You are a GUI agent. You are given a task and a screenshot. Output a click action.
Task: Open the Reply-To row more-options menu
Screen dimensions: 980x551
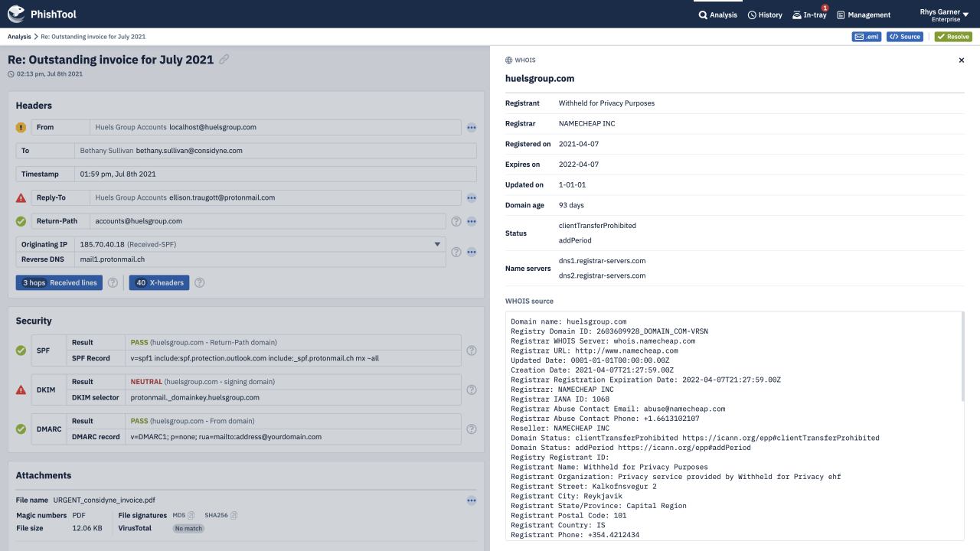pyautogui.click(x=472, y=197)
